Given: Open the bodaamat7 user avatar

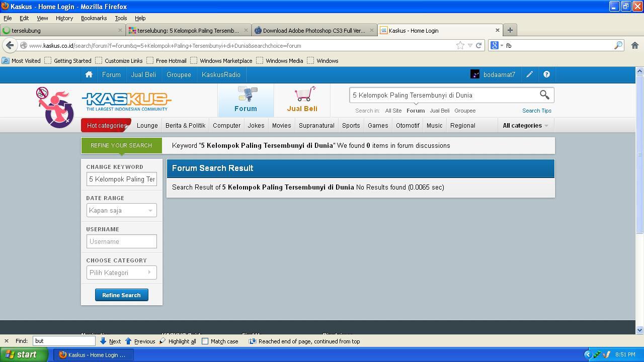Looking at the screenshot, I should point(474,74).
